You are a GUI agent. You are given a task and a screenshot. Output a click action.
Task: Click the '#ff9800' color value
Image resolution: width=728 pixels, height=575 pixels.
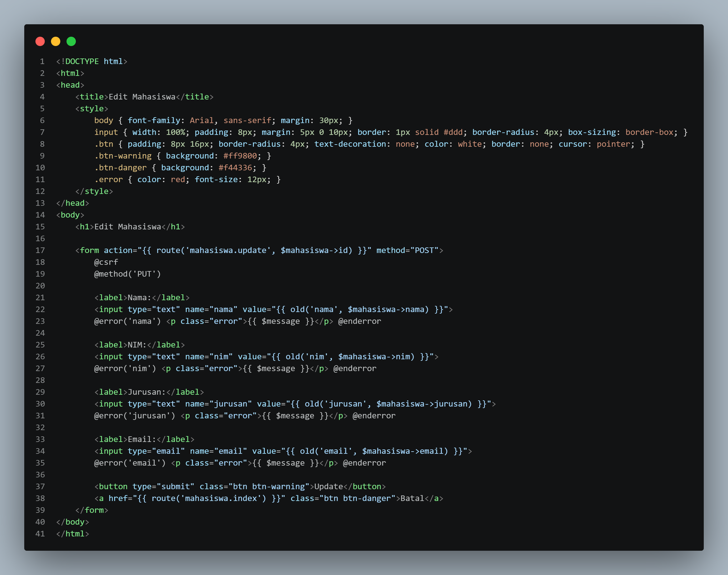(x=240, y=156)
